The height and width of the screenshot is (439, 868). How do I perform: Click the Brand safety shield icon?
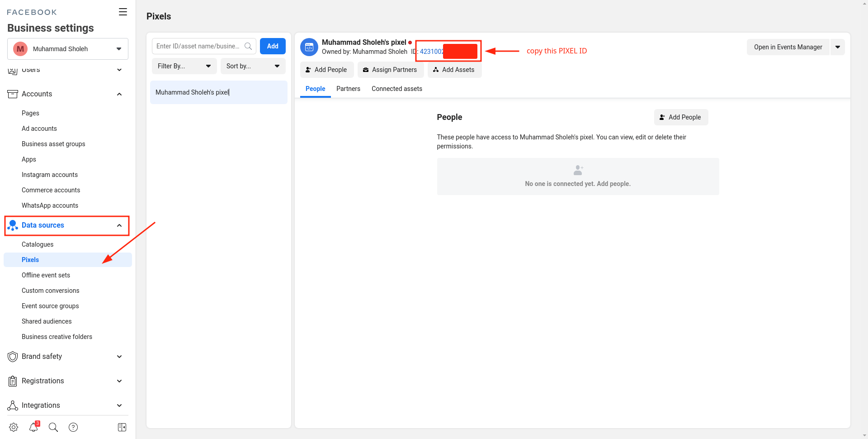click(13, 357)
